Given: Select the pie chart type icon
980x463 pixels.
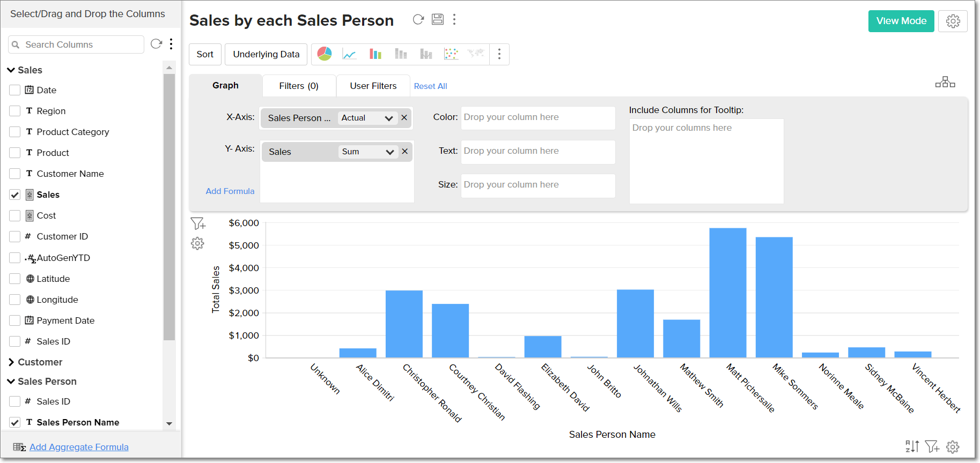Looking at the screenshot, I should (325, 54).
